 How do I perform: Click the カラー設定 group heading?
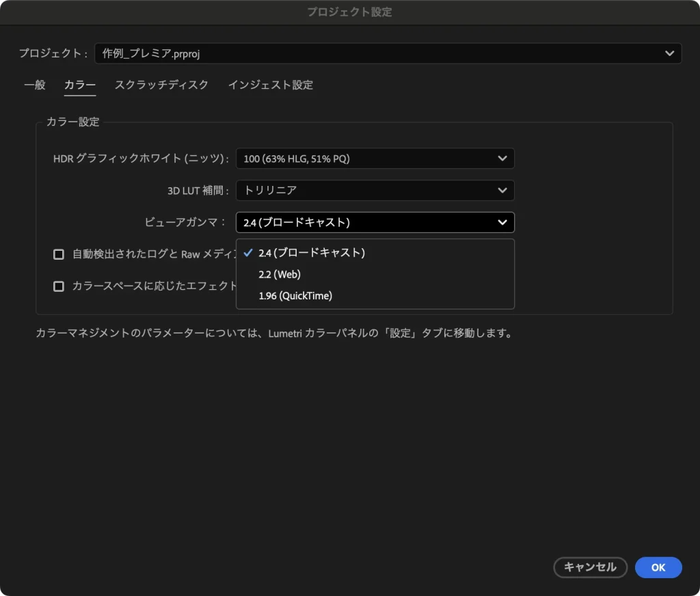[x=72, y=122]
